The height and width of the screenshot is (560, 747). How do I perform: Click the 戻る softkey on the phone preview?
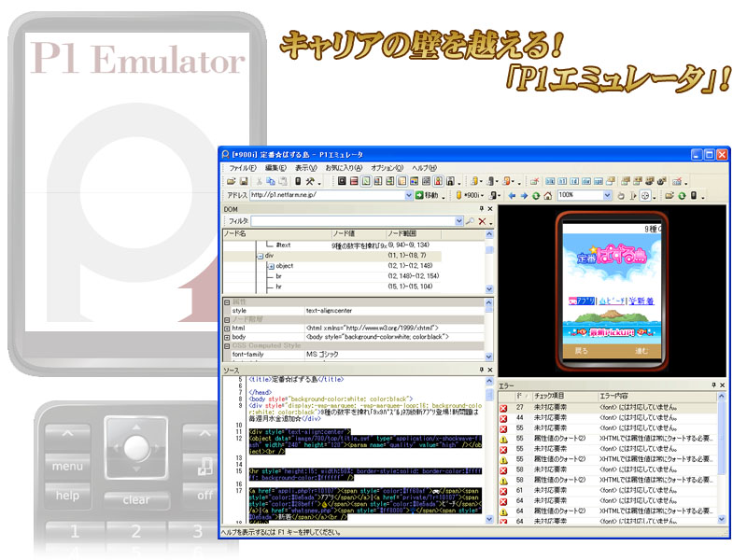(581, 351)
